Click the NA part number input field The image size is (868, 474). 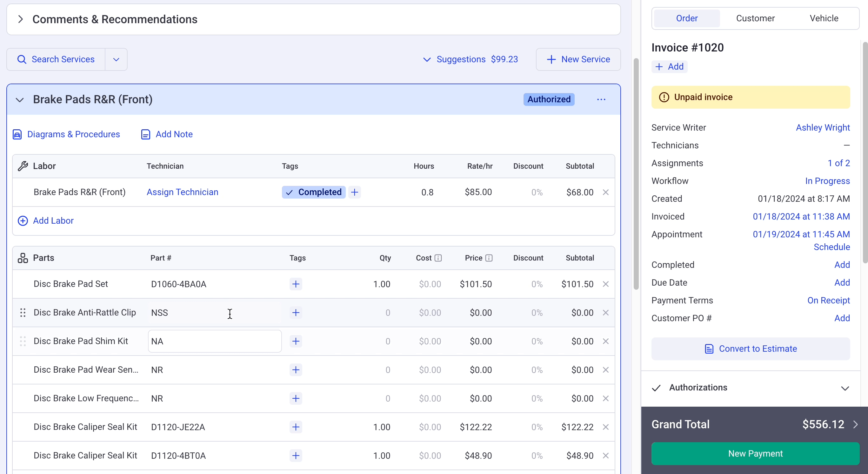[215, 341]
